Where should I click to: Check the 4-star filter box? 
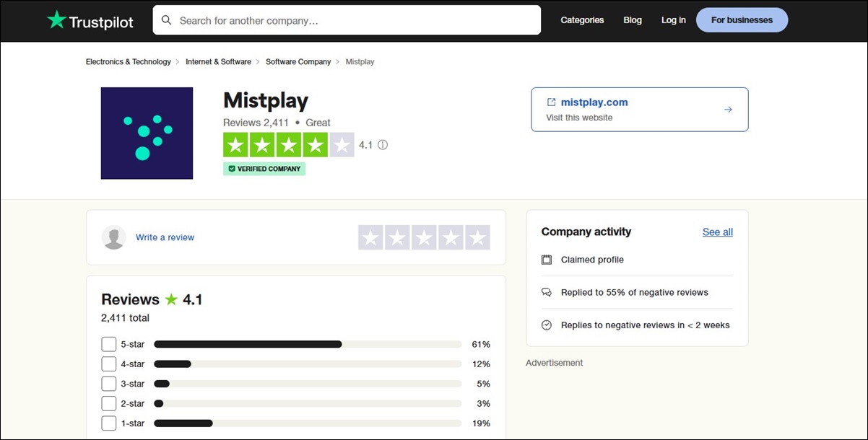tap(109, 364)
